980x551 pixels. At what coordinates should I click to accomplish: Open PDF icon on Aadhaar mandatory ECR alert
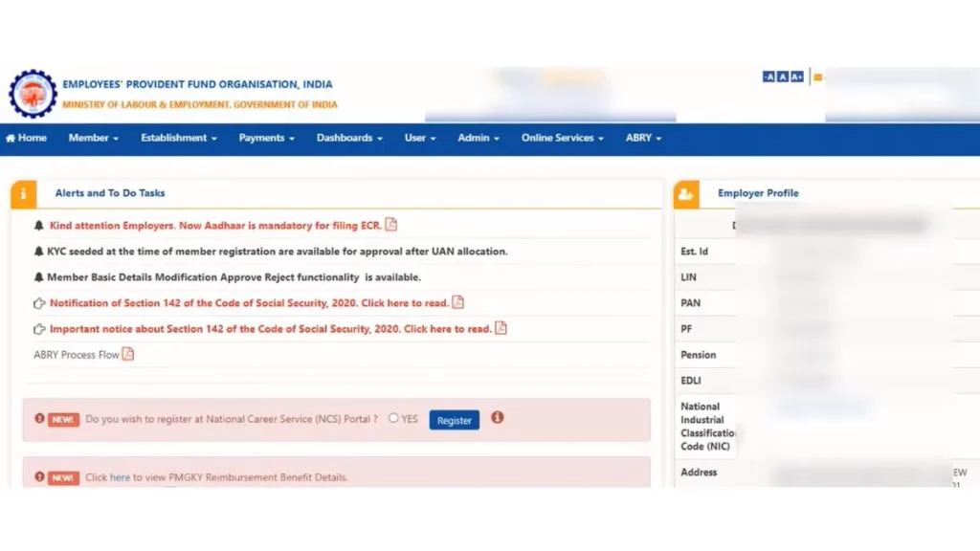coord(391,224)
